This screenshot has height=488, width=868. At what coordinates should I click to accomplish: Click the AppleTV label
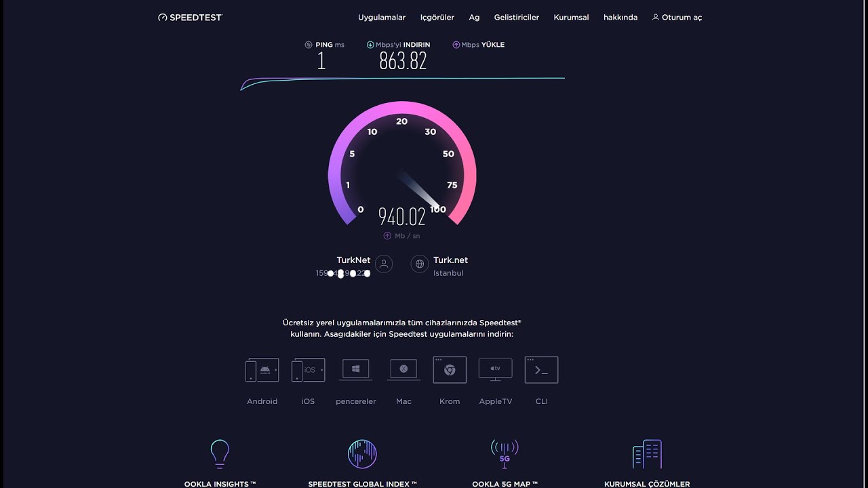(496, 401)
